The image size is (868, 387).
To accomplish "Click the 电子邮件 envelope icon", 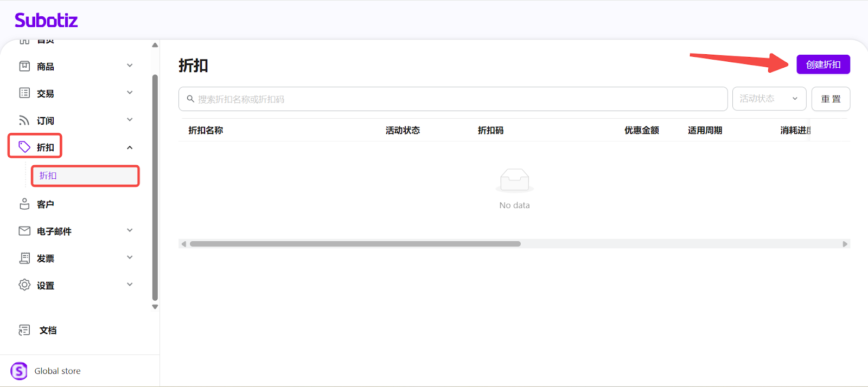I will (24, 231).
